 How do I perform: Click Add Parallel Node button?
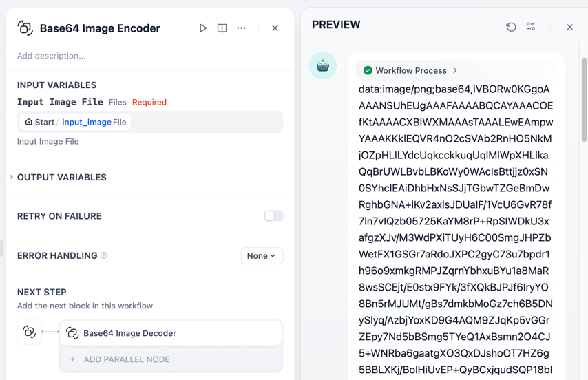tap(171, 359)
